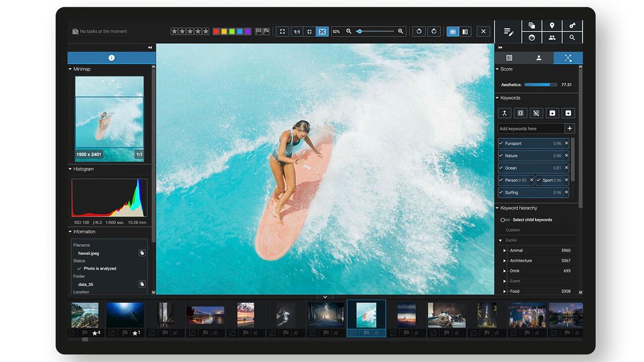Collapse the Keyword hierarchy section
This screenshot has width=644, height=362.
click(x=497, y=208)
